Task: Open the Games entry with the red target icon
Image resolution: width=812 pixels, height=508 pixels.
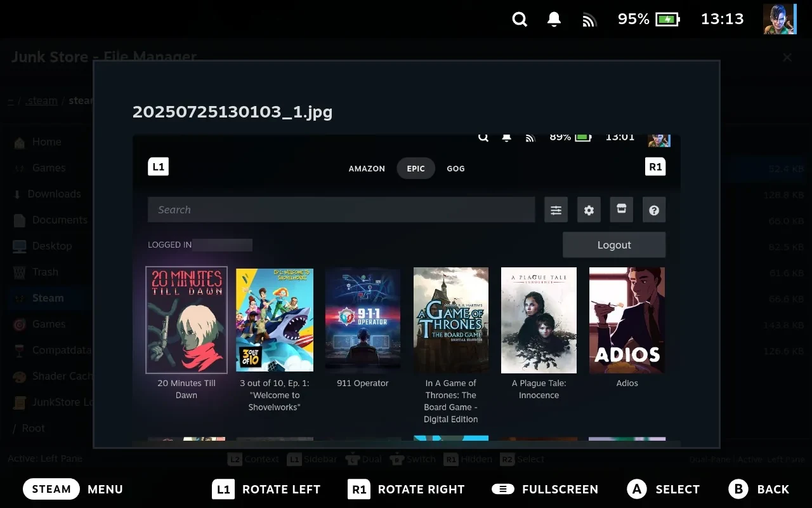Action: point(39,324)
